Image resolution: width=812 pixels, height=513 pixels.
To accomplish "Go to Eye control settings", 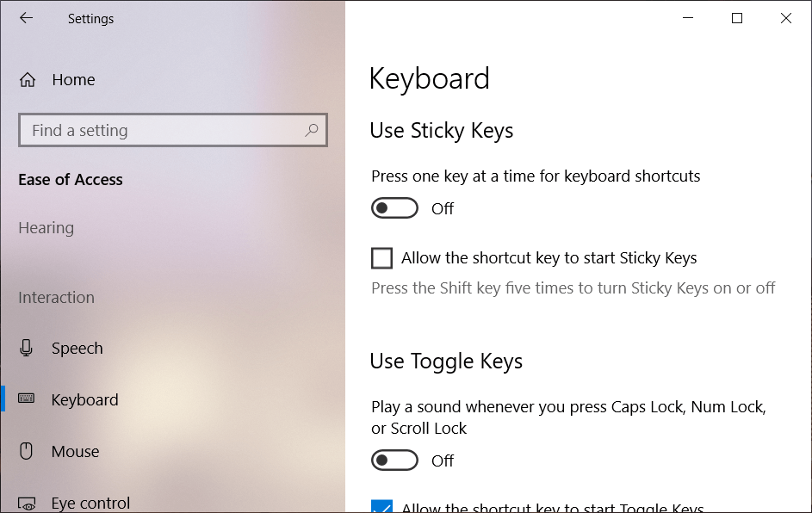I will tap(90, 503).
